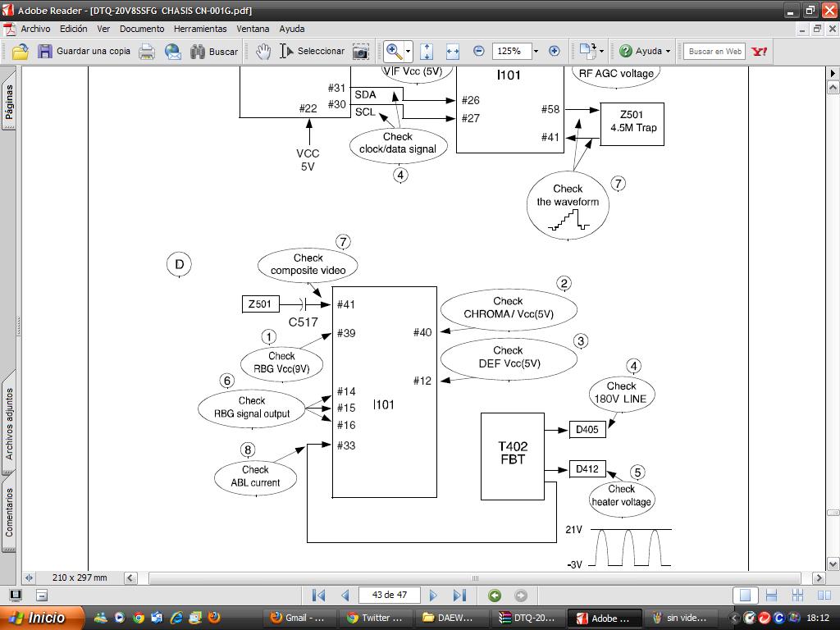Click the Yahoo search icon
The height and width of the screenshot is (630, 840).
759,52
